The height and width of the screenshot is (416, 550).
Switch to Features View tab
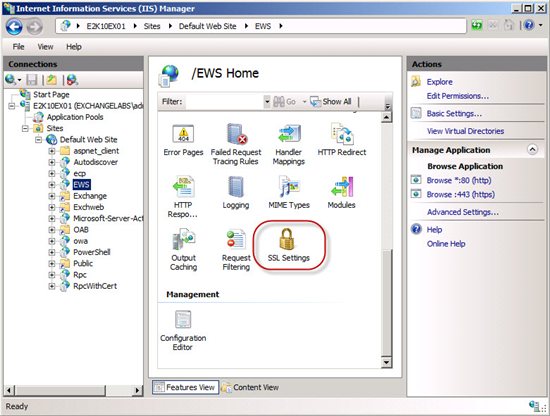185,387
